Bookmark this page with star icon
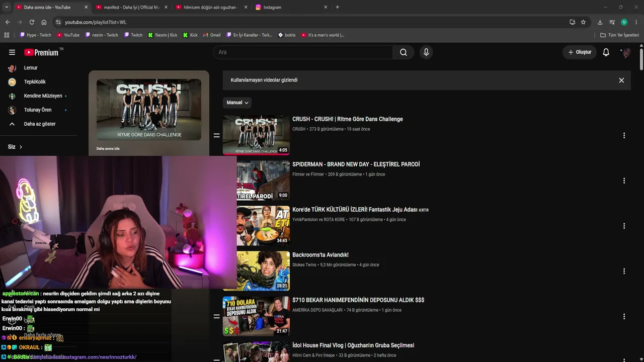 (x=583, y=22)
